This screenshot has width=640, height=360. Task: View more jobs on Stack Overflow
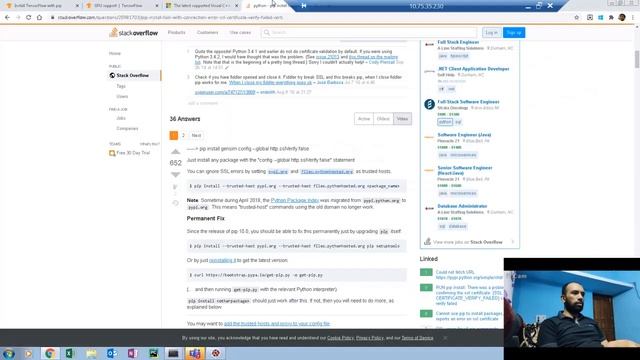click(468, 242)
